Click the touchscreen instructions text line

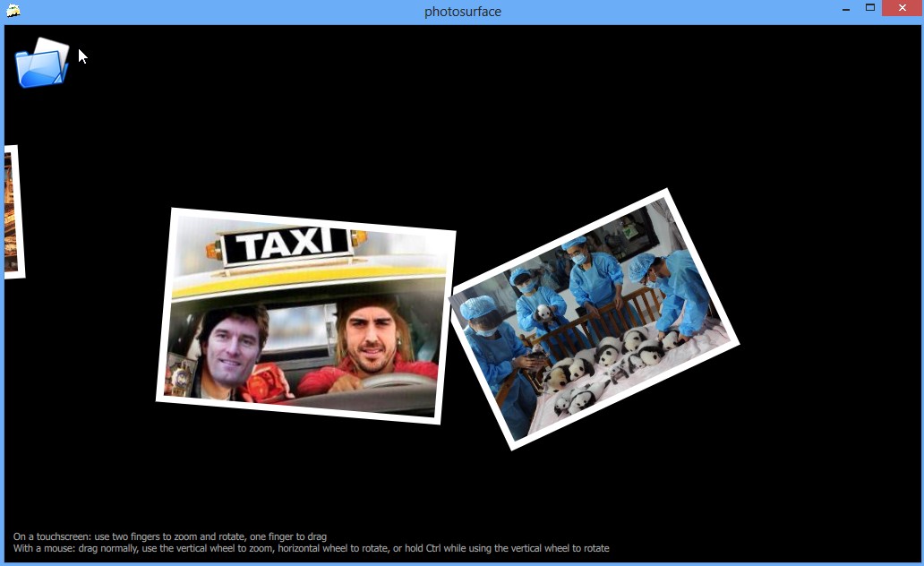pos(170,536)
